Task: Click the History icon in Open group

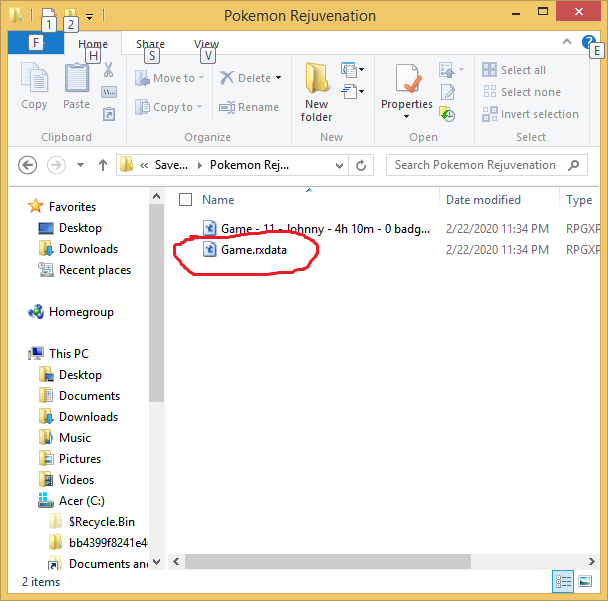Action: click(x=447, y=114)
